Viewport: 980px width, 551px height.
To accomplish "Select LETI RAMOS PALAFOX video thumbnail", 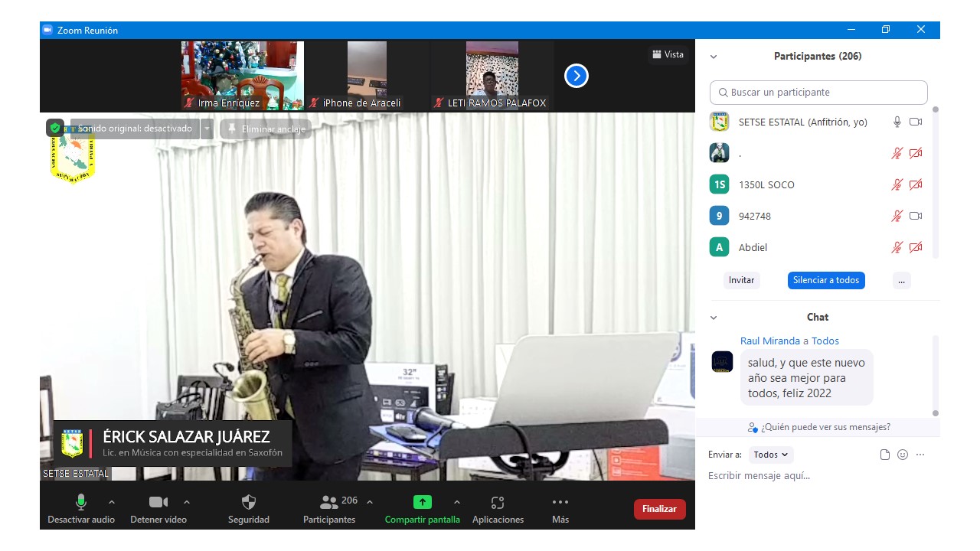I will (492, 76).
